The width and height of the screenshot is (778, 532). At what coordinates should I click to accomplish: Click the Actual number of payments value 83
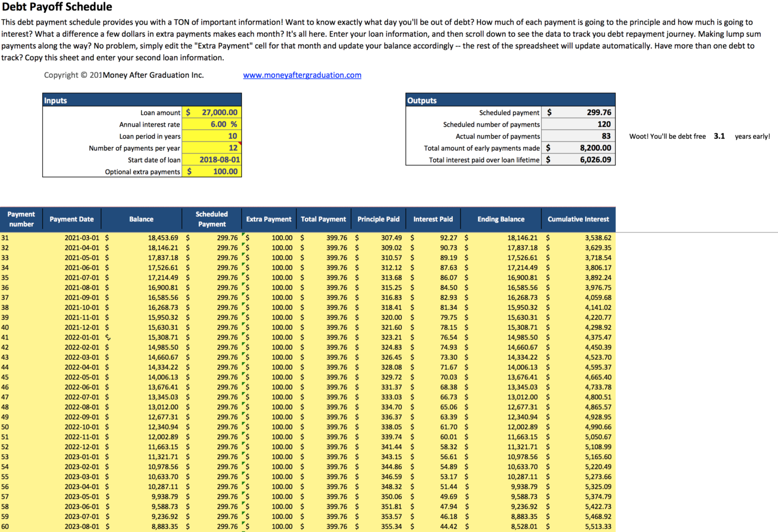[x=578, y=135]
